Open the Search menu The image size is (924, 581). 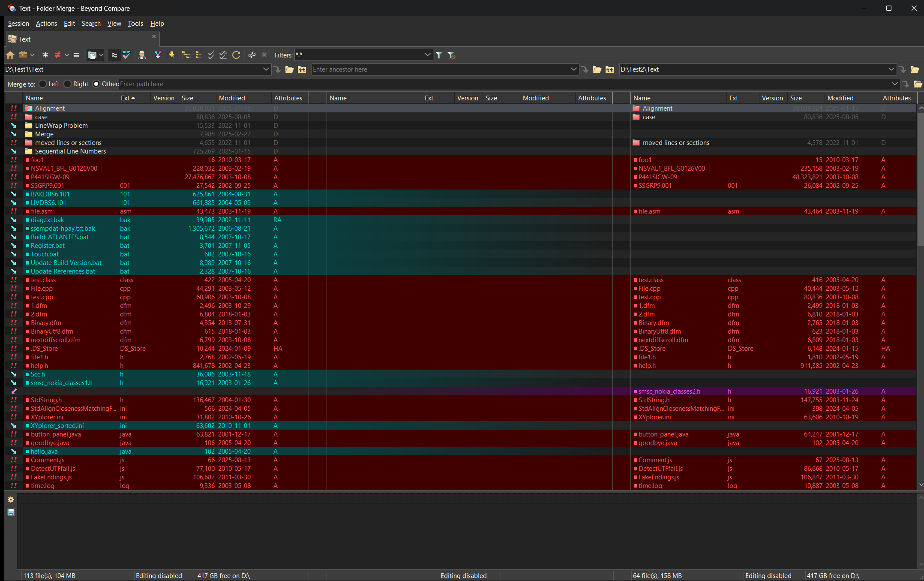coord(91,24)
